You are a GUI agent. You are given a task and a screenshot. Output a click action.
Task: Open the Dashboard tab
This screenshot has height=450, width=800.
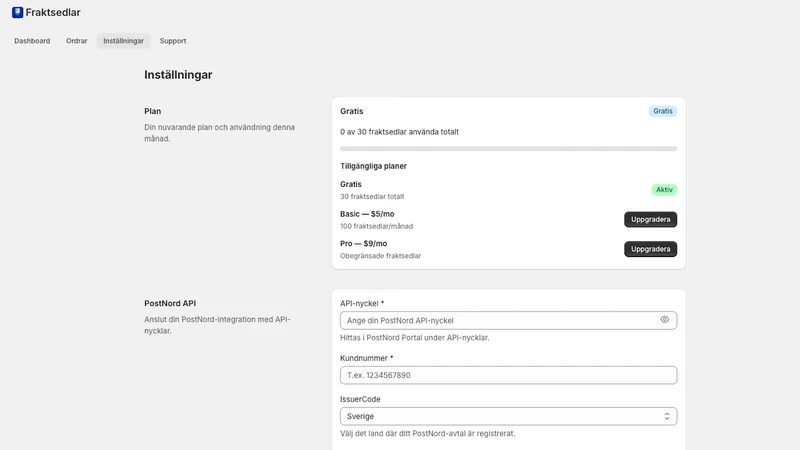tap(32, 41)
